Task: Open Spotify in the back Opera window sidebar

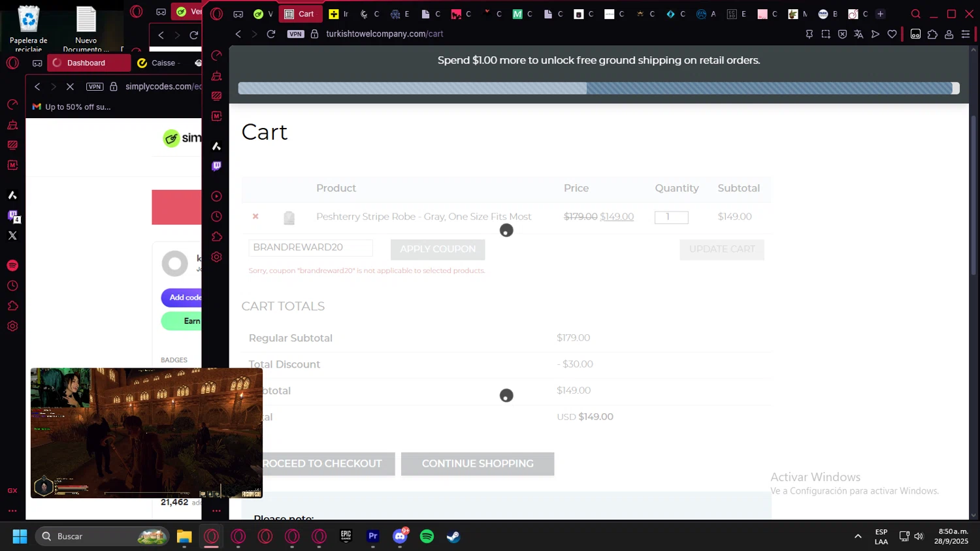Action: pyautogui.click(x=12, y=266)
